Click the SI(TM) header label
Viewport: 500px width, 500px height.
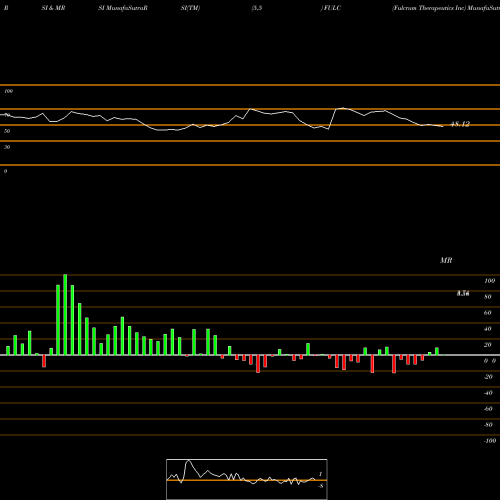point(190,8)
